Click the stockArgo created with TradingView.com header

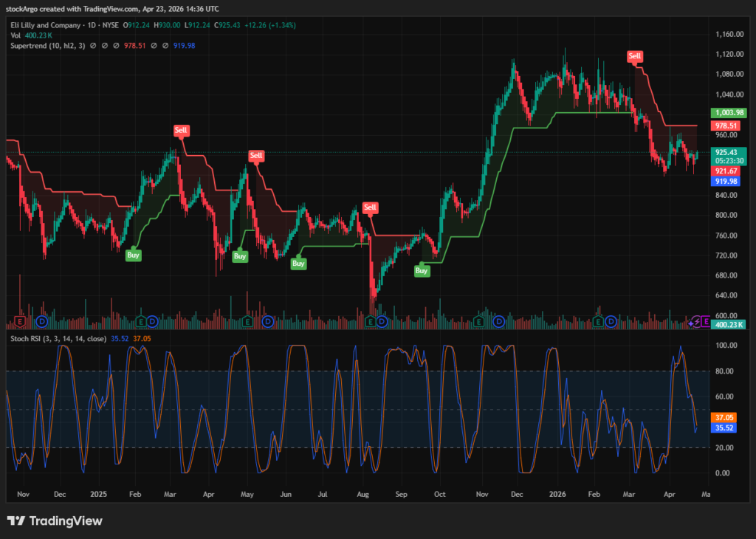112,9
